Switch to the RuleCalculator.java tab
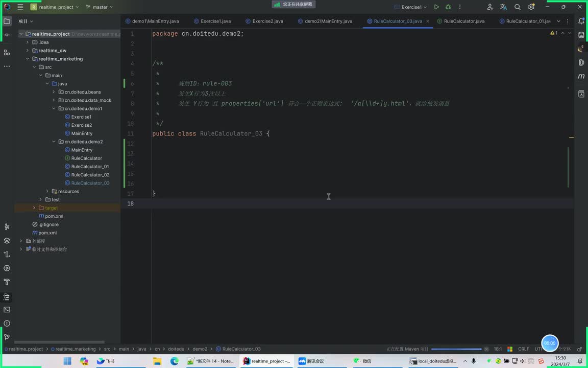Viewport: 588px width, 368px height. 464,21
